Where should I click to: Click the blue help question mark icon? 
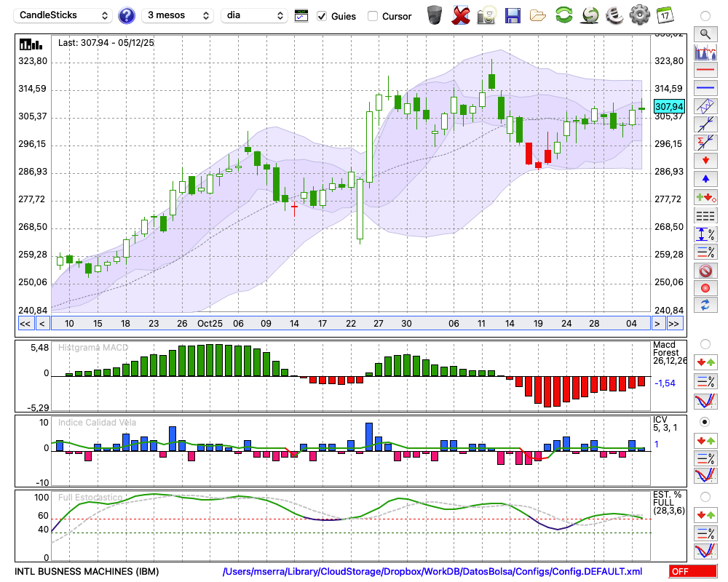[x=127, y=15]
